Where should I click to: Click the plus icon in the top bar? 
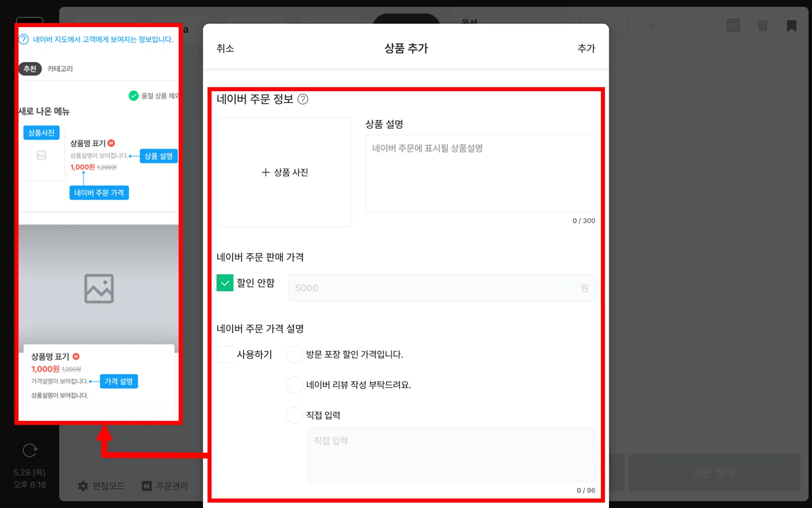(652, 25)
